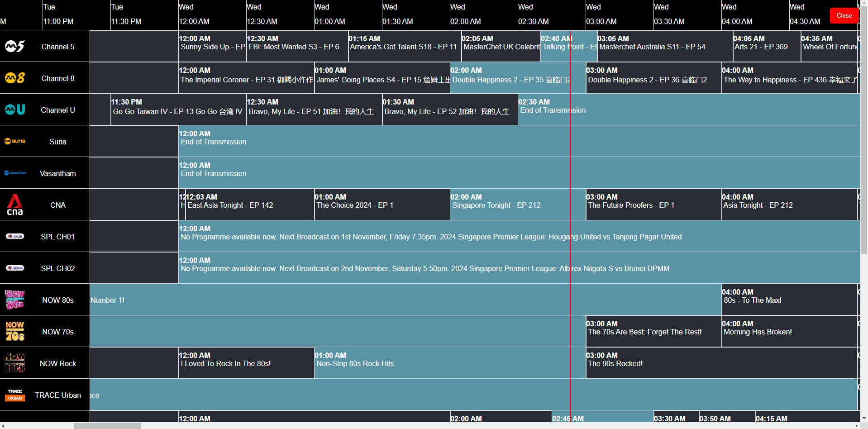Click the NOW Rock channel name
The height and width of the screenshot is (429, 868).
[x=58, y=363]
